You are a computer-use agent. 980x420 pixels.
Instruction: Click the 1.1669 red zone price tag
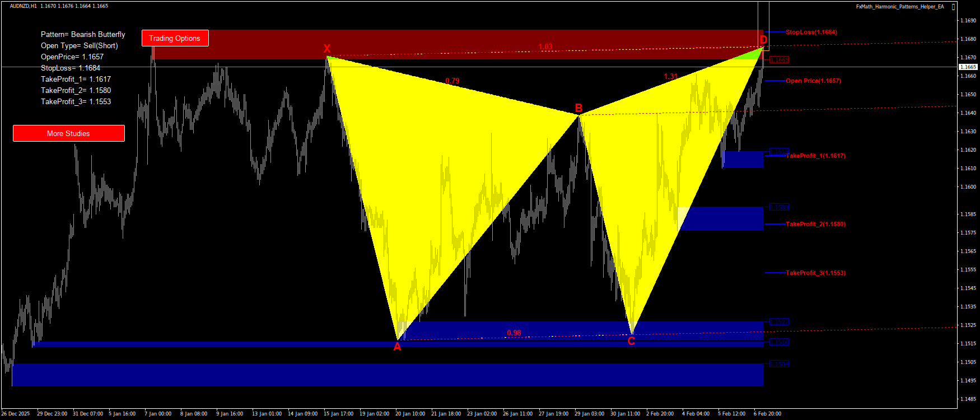pos(779,60)
